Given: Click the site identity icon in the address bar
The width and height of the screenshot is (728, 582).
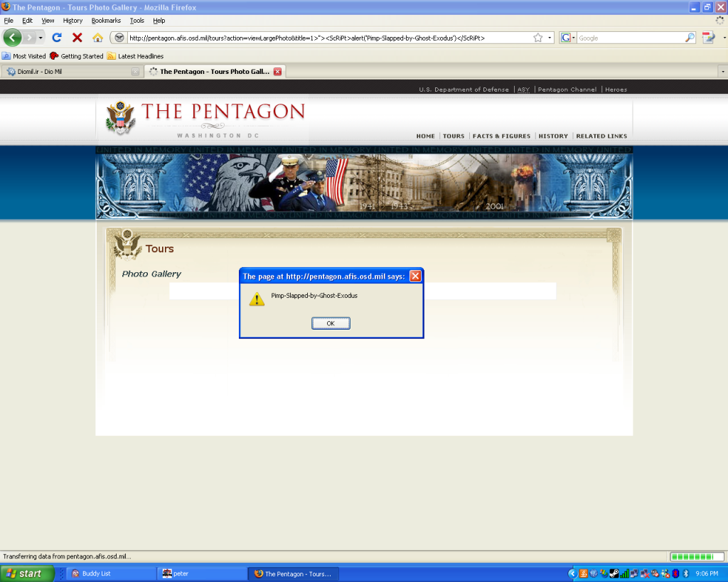Looking at the screenshot, I should [119, 38].
